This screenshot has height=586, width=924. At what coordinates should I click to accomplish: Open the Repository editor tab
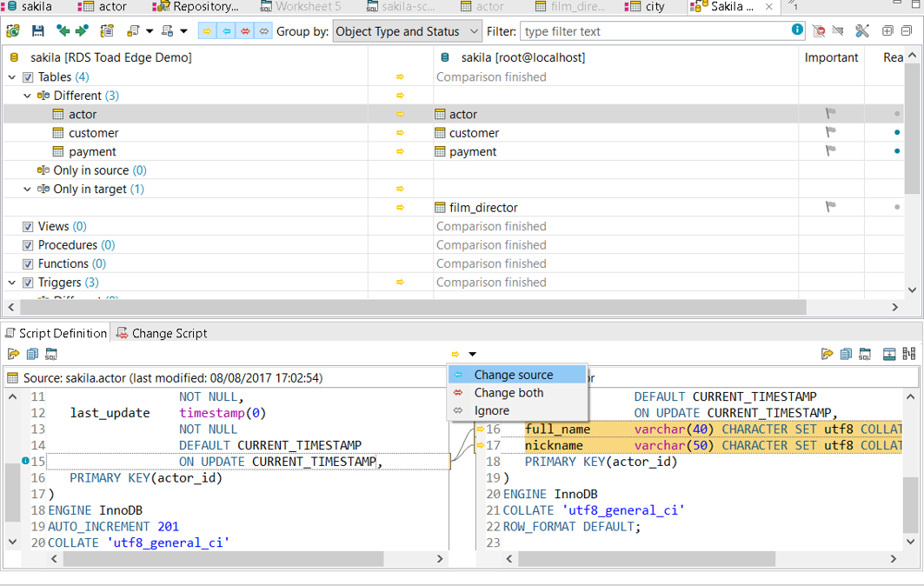click(196, 7)
